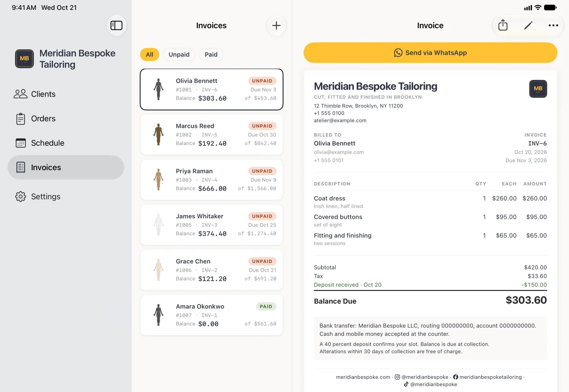Show all invoices with the All filter

[x=150, y=54]
